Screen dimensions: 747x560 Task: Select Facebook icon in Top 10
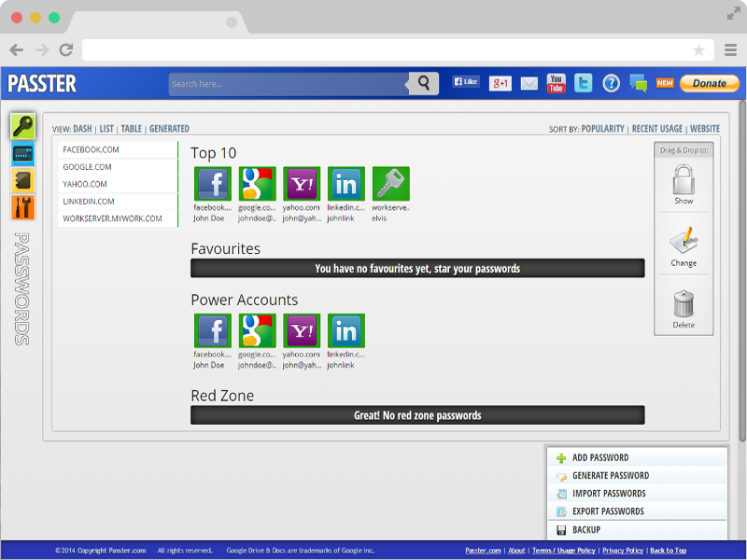click(x=213, y=183)
